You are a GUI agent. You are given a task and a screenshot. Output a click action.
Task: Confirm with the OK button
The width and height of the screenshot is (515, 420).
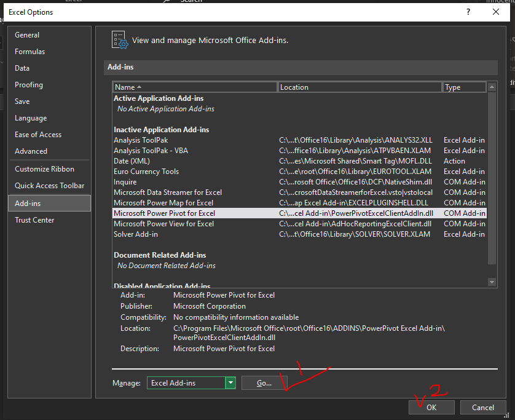431,408
